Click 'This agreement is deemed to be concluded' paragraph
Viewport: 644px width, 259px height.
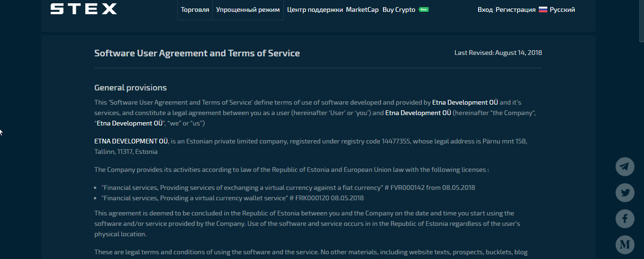tap(308, 223)
